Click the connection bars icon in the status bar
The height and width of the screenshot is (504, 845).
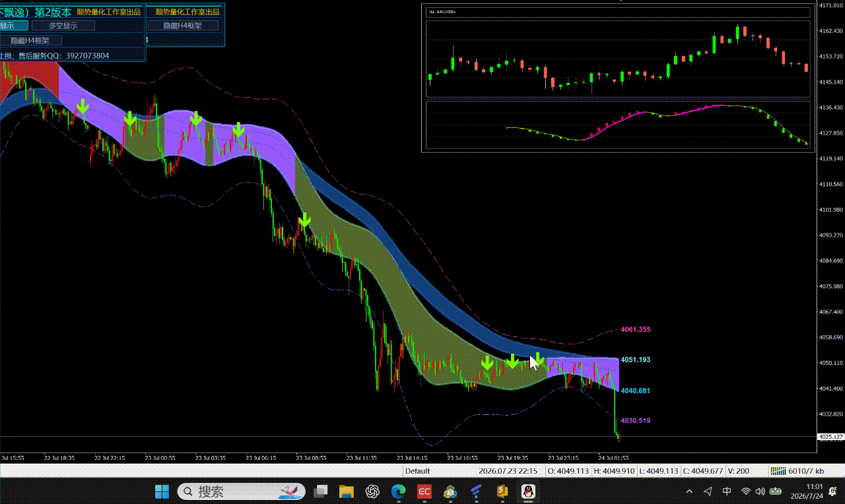[779, 471]
